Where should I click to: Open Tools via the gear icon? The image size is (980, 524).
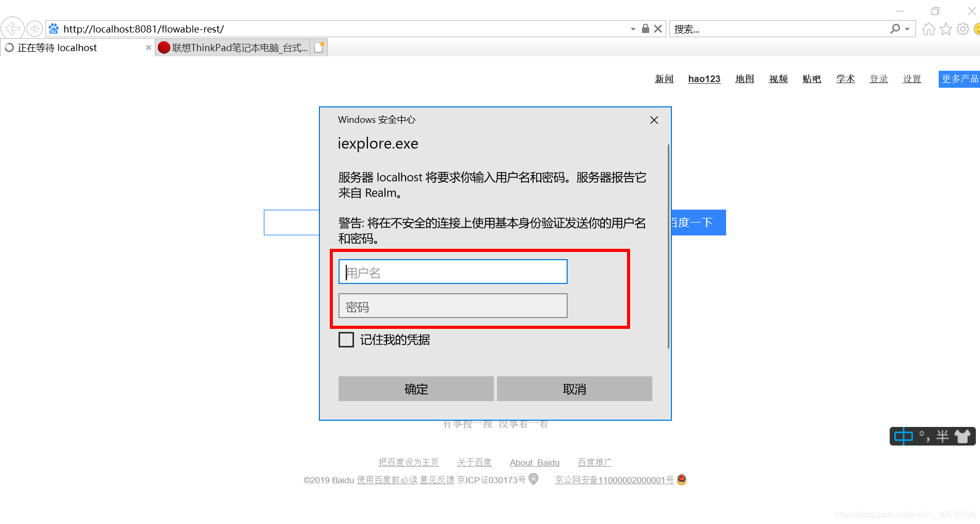coord(963,28)
